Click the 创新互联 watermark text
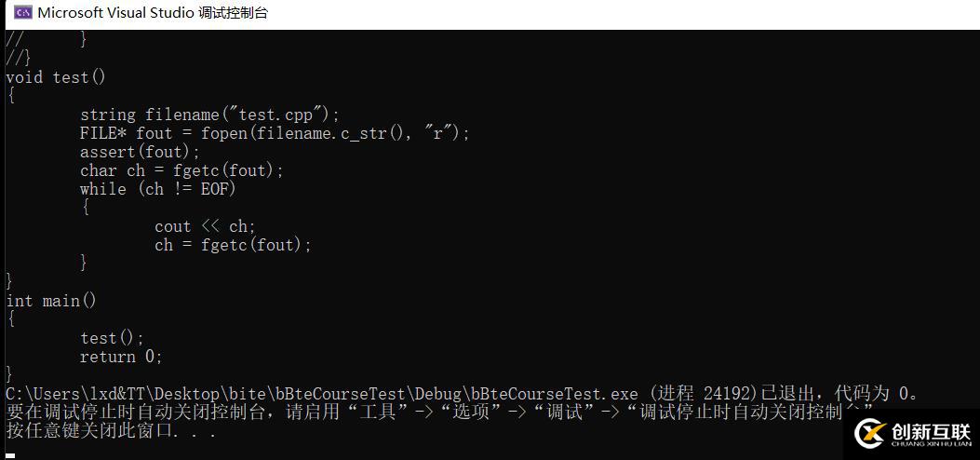The image size is (980, 460). pos(931,431)
